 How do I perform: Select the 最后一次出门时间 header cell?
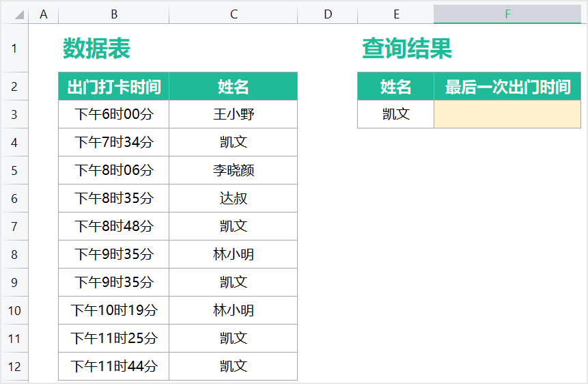click(507, 86)
